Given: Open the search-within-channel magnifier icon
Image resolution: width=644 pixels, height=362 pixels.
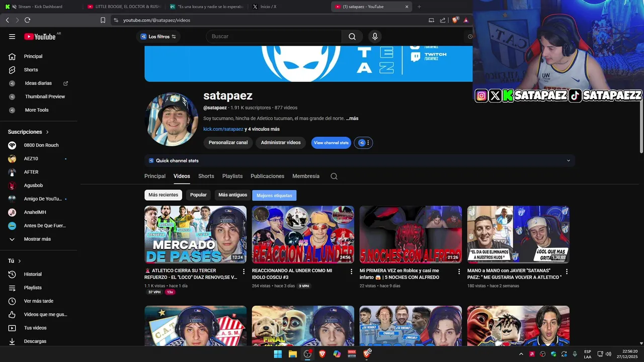Looking at the screenshot, I should pos(334,176).
